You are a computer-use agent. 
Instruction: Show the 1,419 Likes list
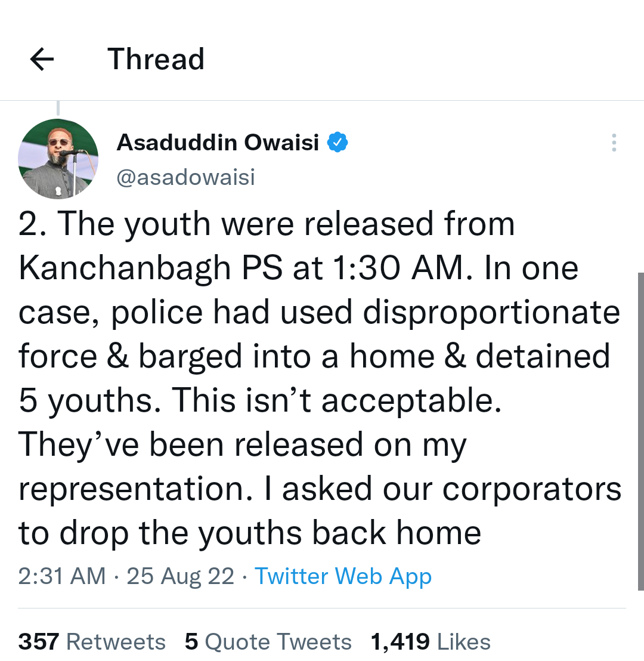point(431,642)
